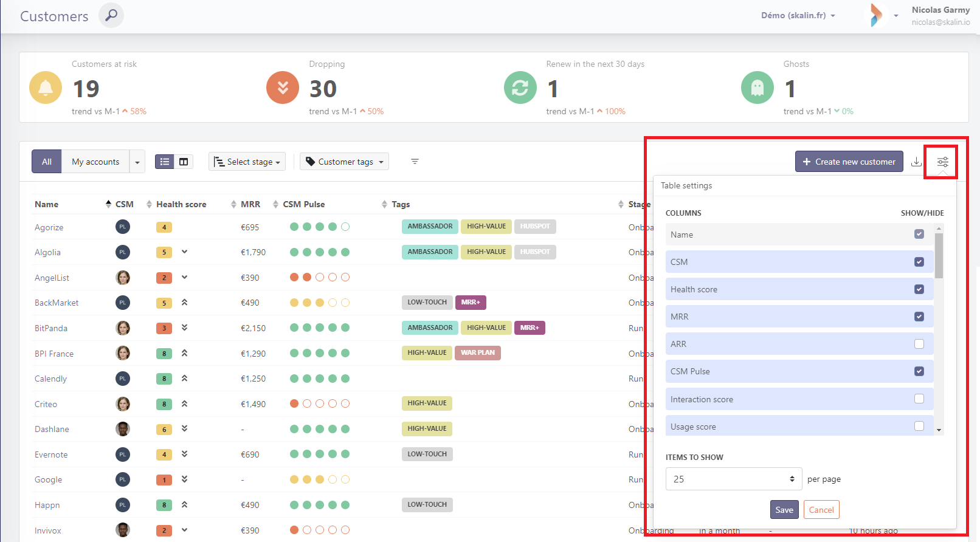
Task: Click the CSM avatar for BitPanda
Action: [x=123, y=328]
